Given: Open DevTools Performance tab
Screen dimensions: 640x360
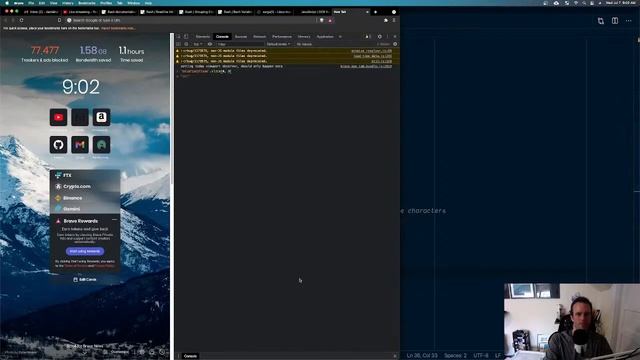Looking at the screenshot, I should click(x=282, y=37).
